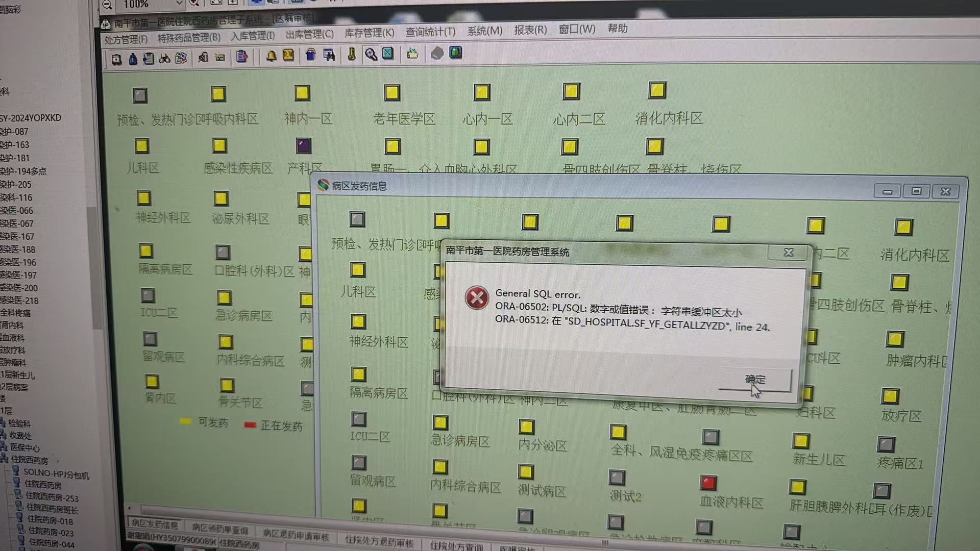
Task: Select the 心内一区 ward square
Action: (481, 92)
